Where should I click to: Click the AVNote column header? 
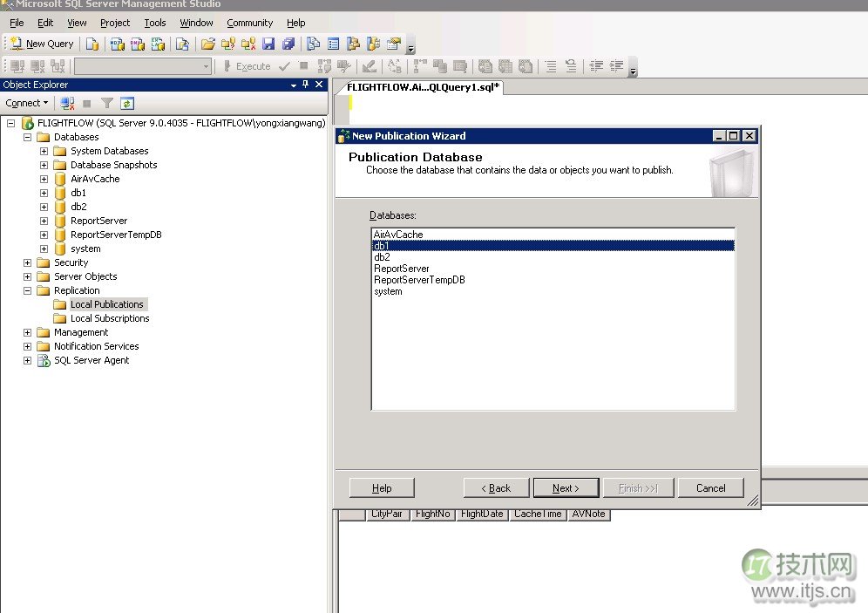coord(588,514)
